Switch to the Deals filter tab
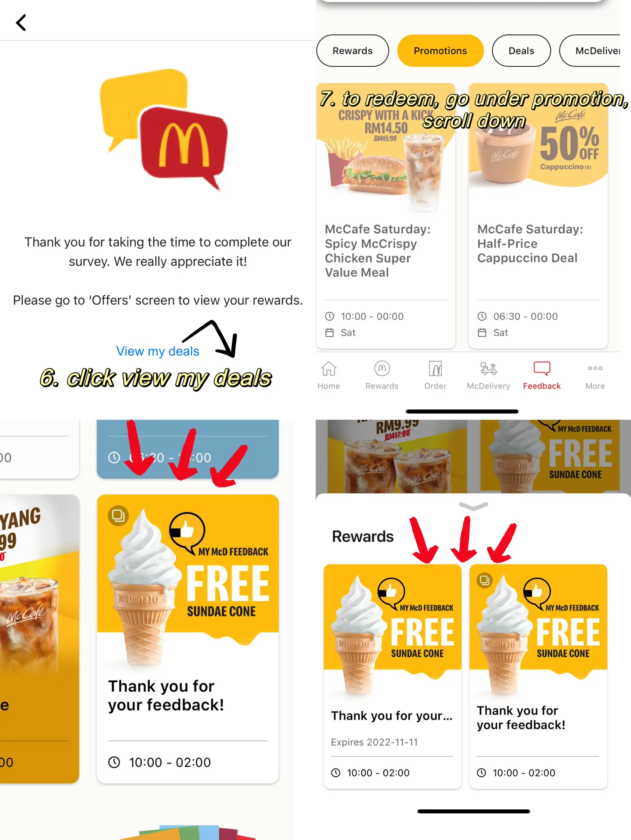631x840 pixels. coord(521,51)
